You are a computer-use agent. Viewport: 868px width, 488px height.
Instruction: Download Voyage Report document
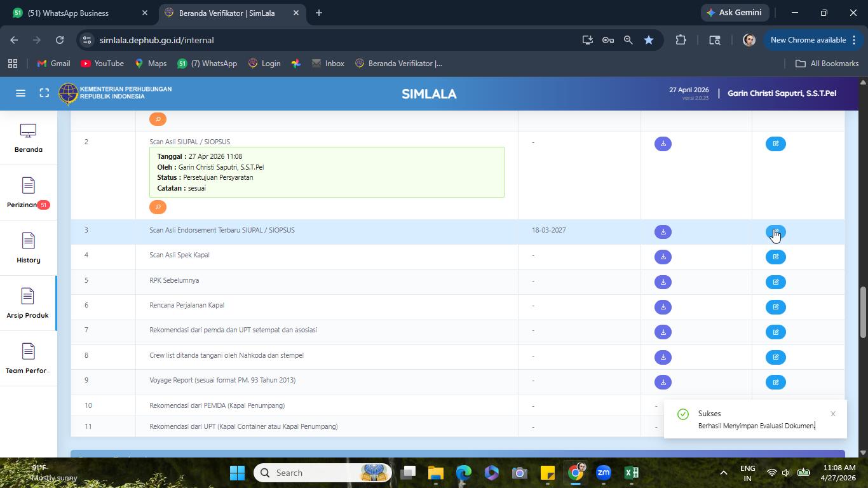click(663, 382)
